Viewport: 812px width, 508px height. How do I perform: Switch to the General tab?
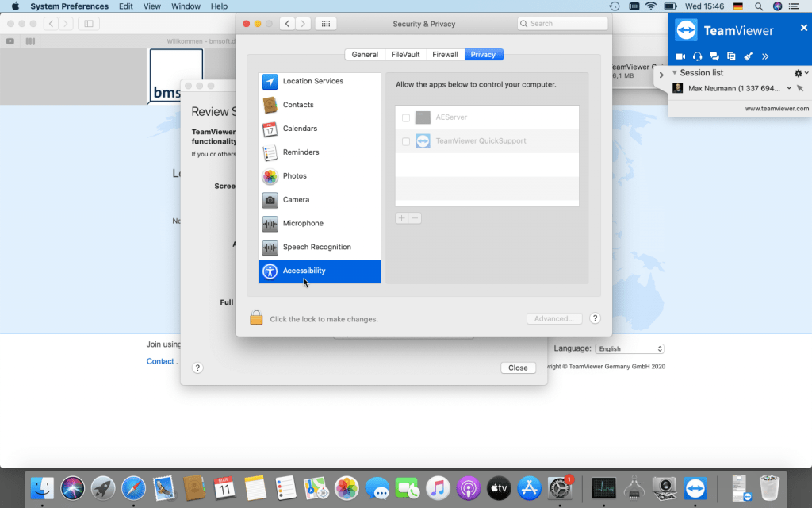[x=365, y=55]
